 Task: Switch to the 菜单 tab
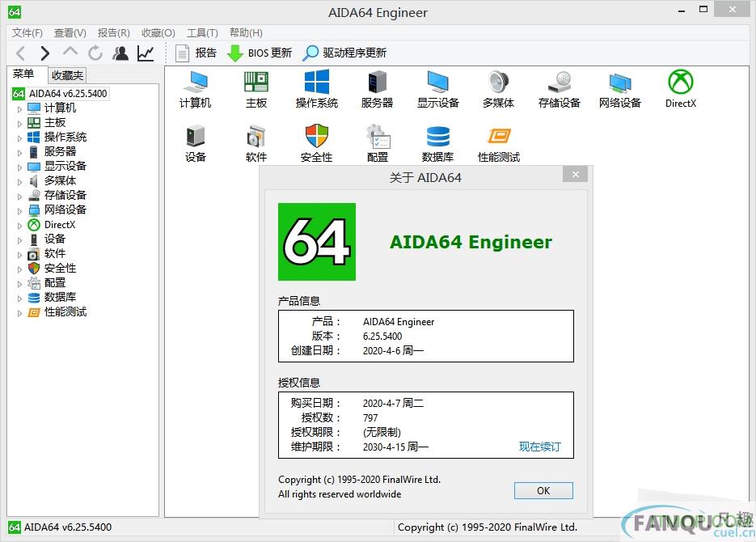[x=23, y=74]
